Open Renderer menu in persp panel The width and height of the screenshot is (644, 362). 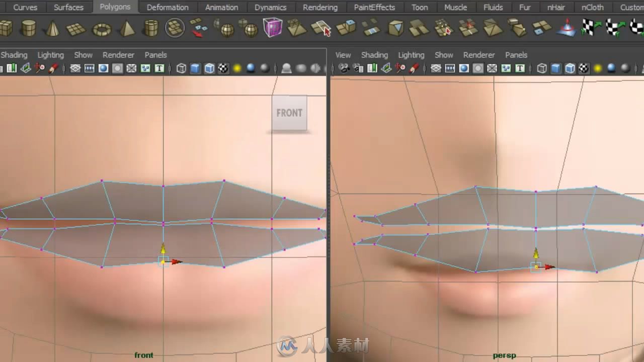(479, 55)
